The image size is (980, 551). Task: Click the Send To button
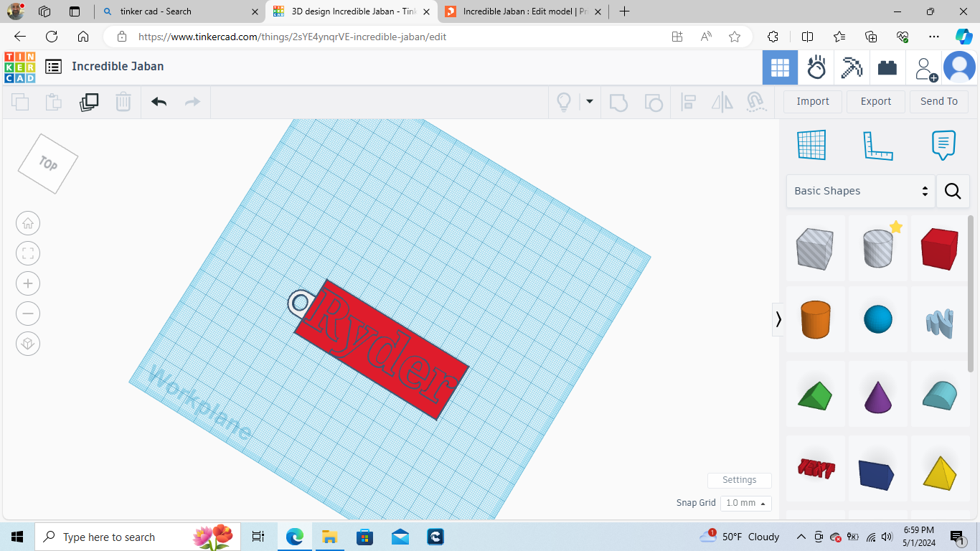[x=939, y=102]
